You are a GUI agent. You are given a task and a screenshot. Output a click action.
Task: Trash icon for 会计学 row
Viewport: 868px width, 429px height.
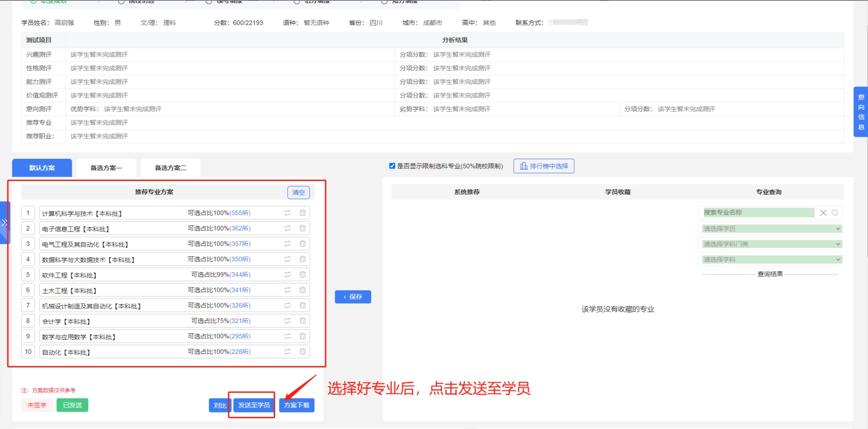(x=302, y=321)
